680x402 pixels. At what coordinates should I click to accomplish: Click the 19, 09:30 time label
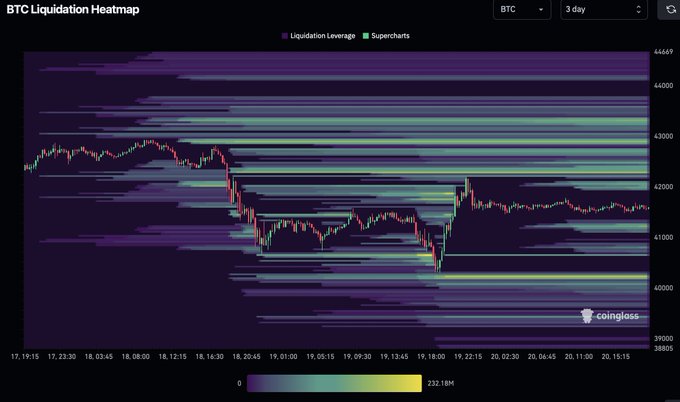357,356
